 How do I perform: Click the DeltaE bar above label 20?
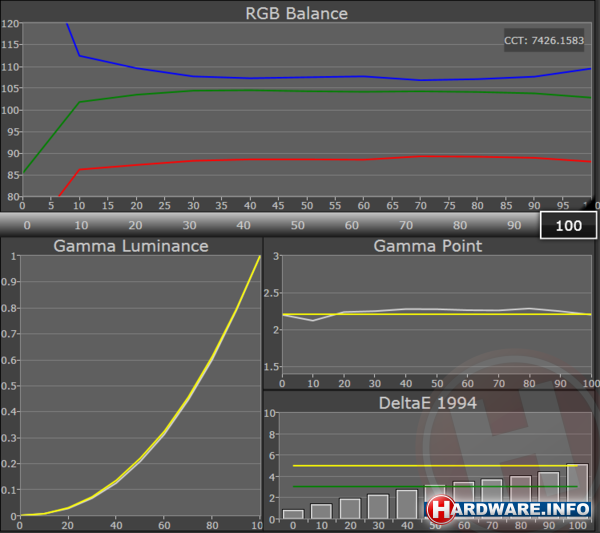(350, 509)
